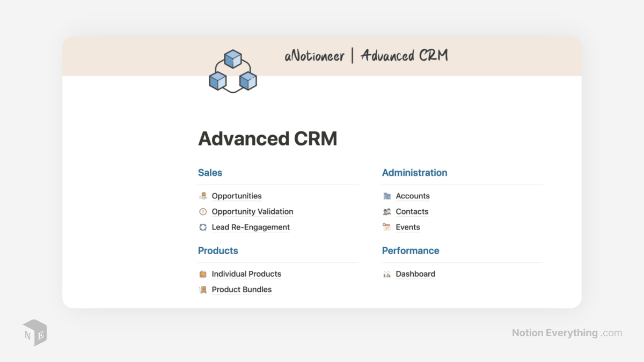Screen dimensions: 644x362
Task: Click the aNotioneer Advanced CRM header text
Action: [x=367, y=56]
